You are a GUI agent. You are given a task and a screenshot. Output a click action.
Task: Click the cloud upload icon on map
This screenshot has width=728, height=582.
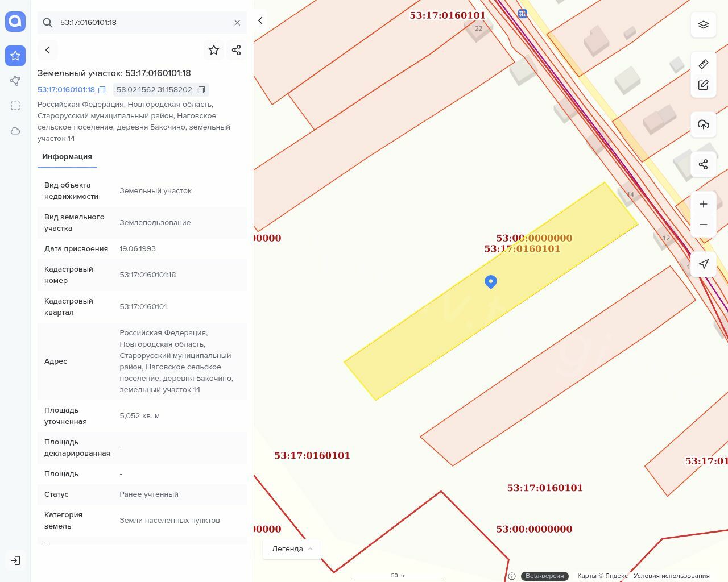tap(704, 124)
